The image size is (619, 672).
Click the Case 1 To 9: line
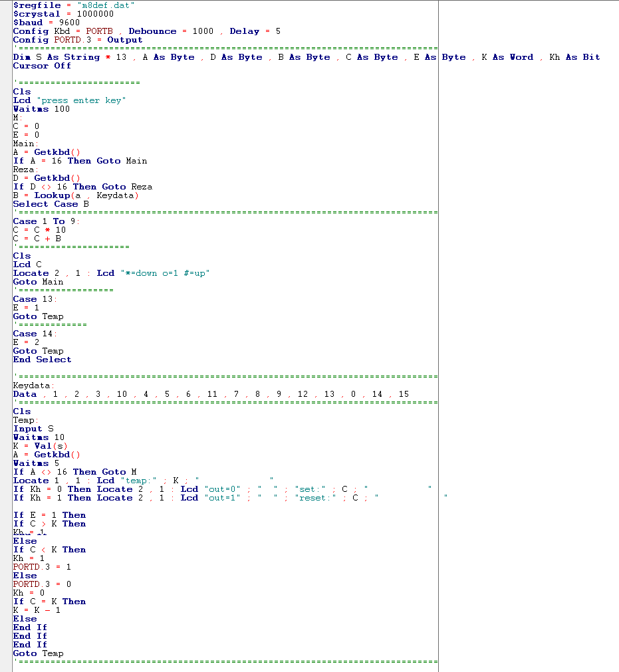[x=46, y=221]
